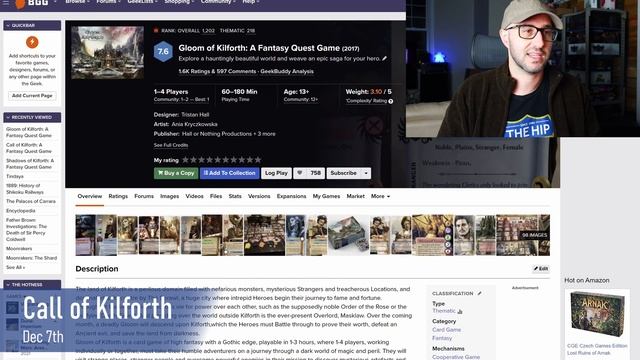Click the pencil edit icon after tagline
The width and height of the screenshot is (640, 360).
click(384, 58)
